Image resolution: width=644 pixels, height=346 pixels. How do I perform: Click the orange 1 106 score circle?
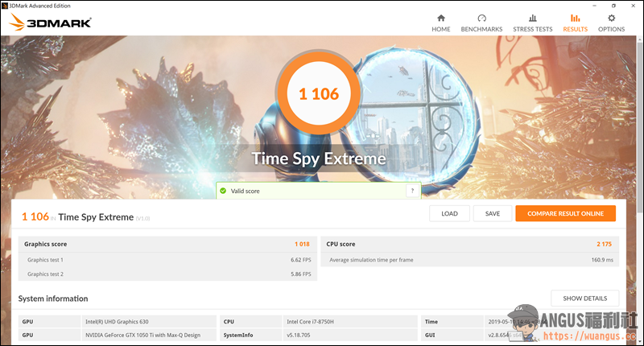click(319, 93)
